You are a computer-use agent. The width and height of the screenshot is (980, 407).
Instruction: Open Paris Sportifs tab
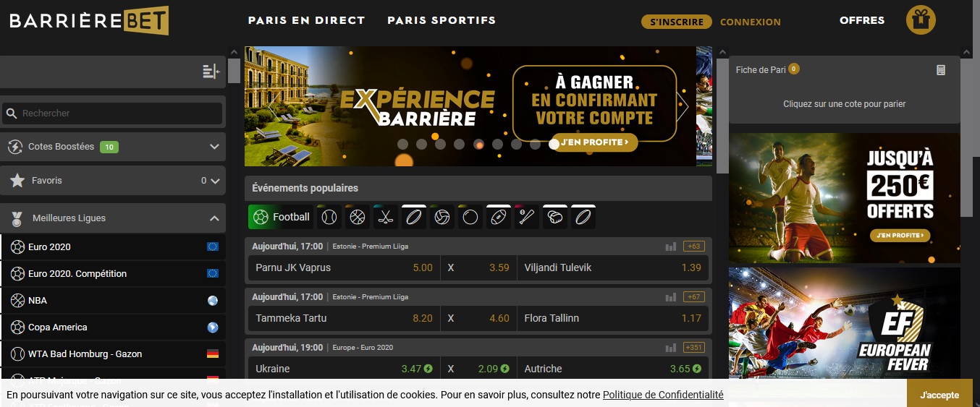click(442, 20)
